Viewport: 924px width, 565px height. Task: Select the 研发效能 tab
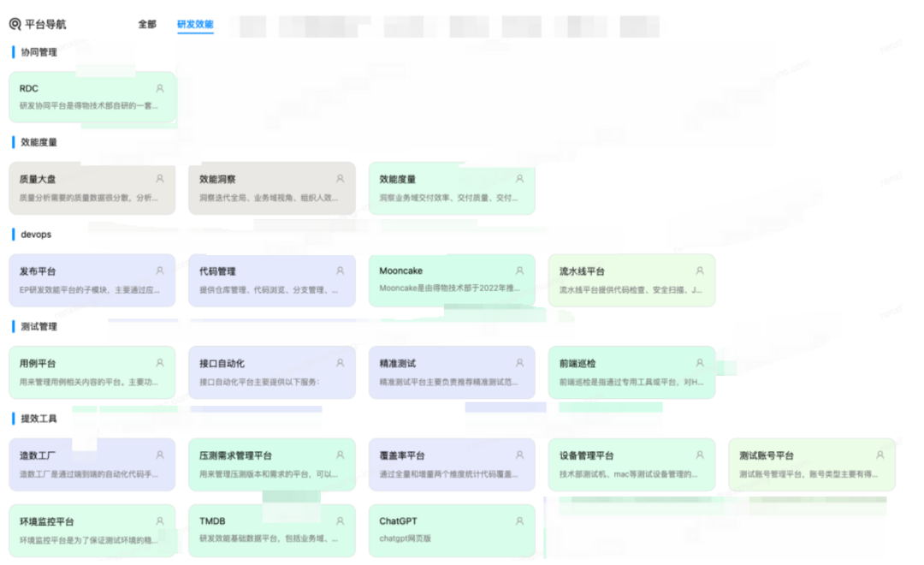click(195, 24)
